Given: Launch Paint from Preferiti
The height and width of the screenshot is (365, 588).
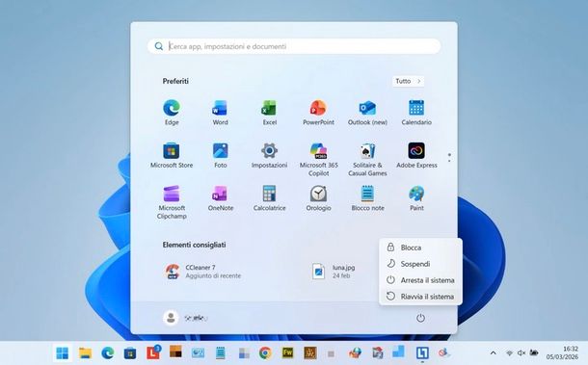Looking at the screenshot, I should click(x=416, y=197).
